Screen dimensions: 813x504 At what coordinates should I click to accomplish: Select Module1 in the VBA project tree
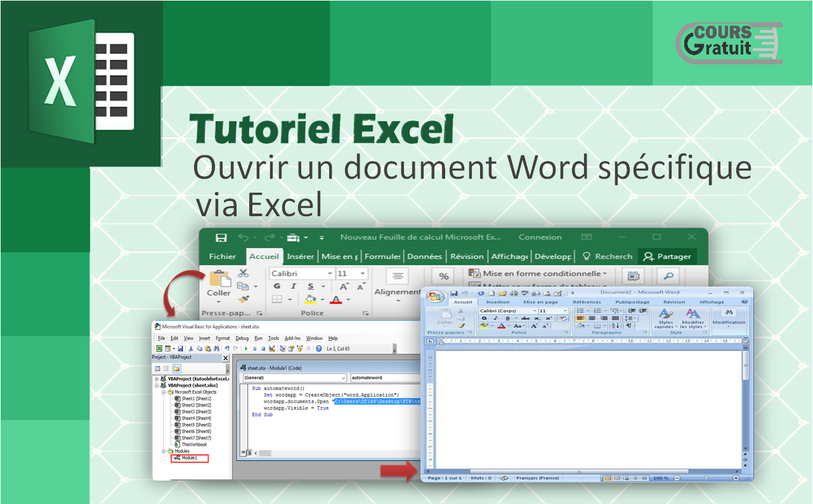(x=189, y=458)
